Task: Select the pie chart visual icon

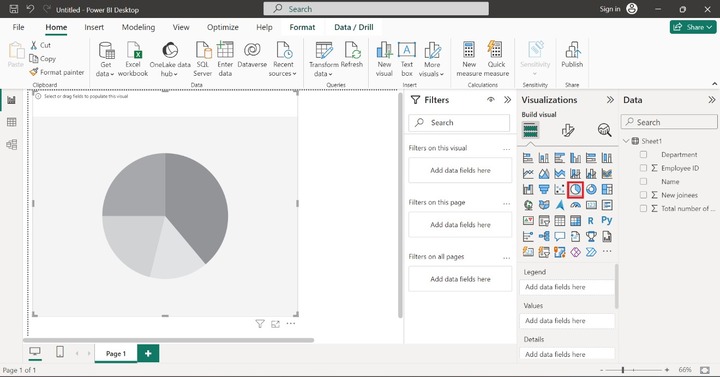Action: (575, 189)
